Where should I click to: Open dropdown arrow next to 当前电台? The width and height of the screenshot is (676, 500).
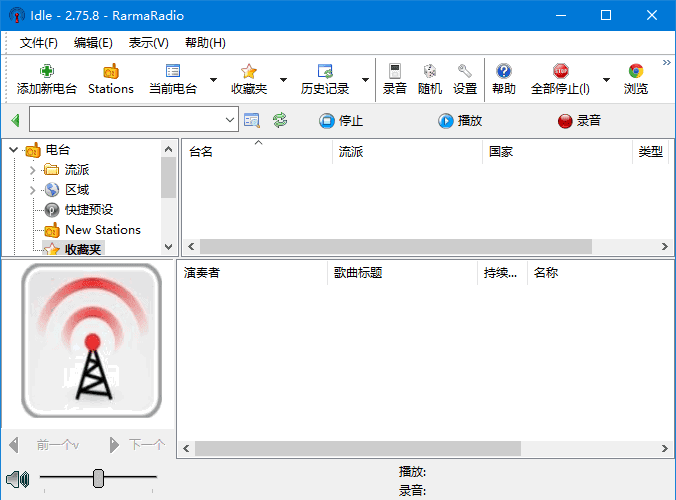tap(213, 80)
